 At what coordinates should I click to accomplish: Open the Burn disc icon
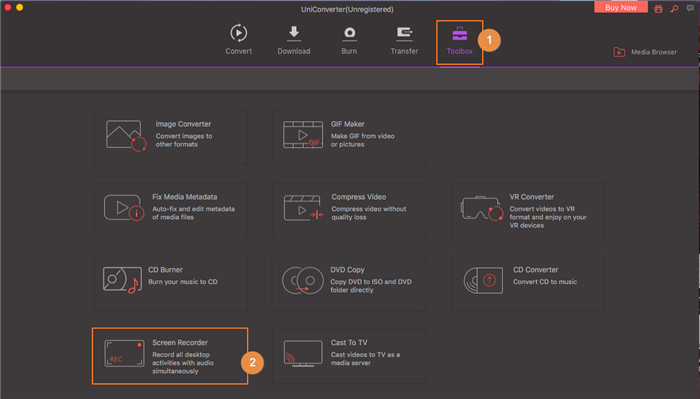[x=349, y=33]
